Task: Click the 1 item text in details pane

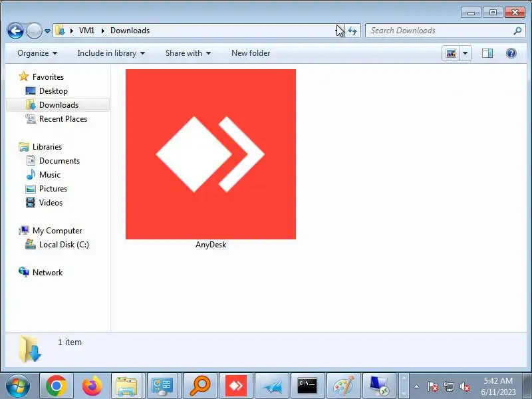Action: 70,342
